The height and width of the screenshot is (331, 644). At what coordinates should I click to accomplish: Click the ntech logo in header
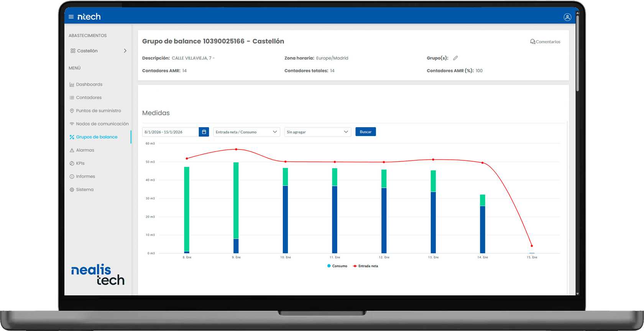[x=89, y=17]
